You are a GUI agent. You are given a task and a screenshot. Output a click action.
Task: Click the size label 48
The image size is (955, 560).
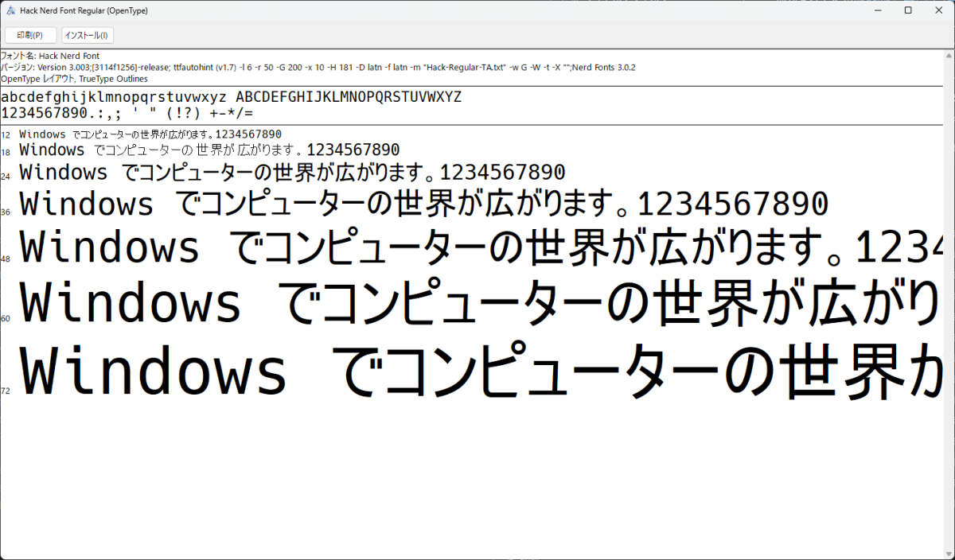(x=6, y=259)
